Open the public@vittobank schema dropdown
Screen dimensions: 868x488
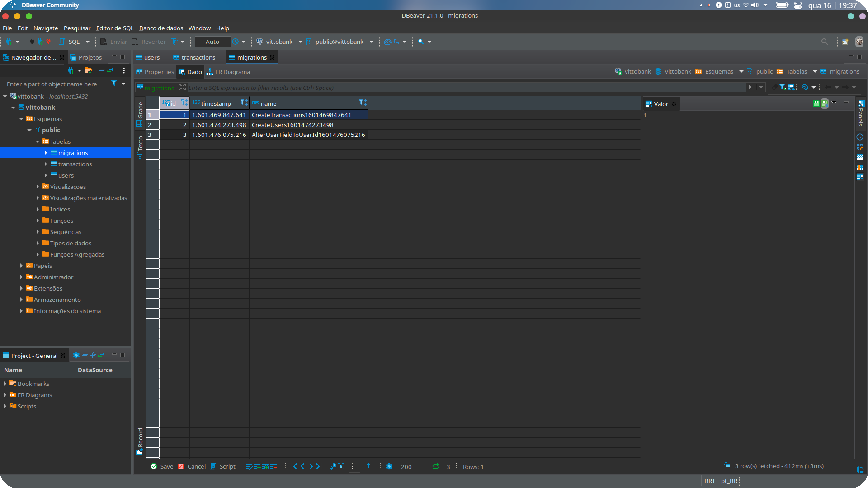point(372,42)
